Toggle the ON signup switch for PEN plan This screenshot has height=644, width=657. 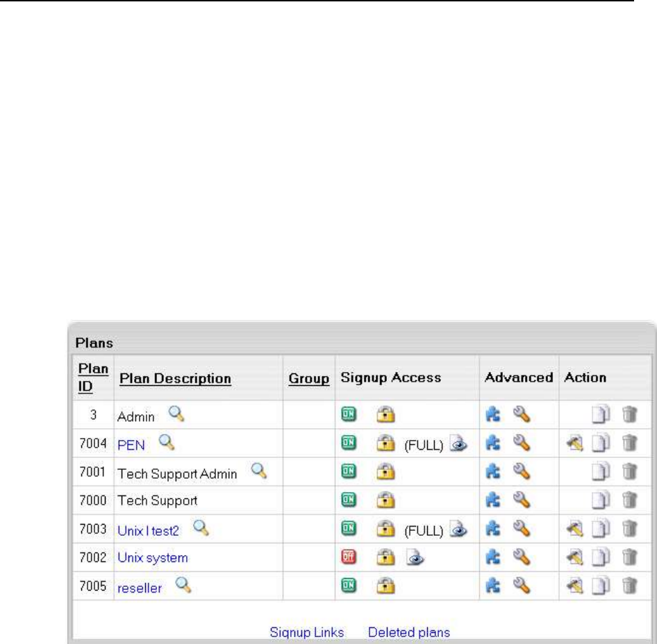349,443
